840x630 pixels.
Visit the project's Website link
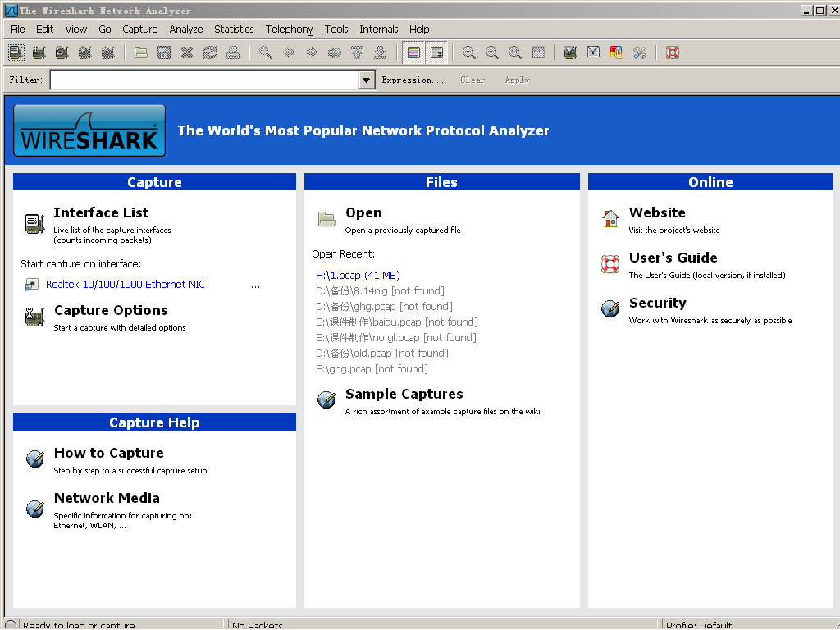[657, 212]
